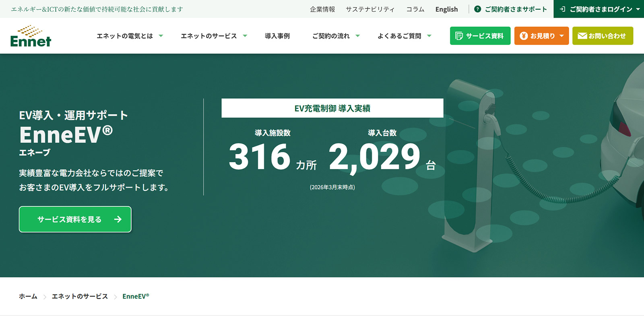This screenshot has height=318, width=644.
Task: Click the login arrow icon
Action: point(562,9)
